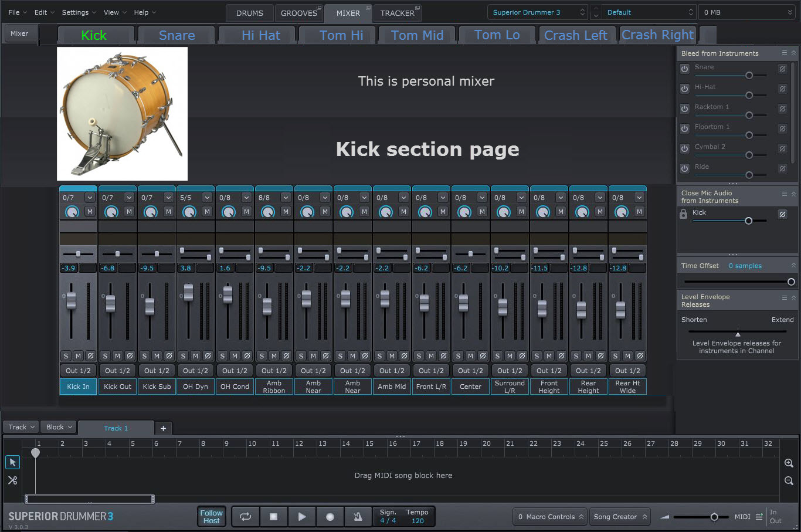Solo the Kick In channel
The height and width of the screenshot is (532, 801).
(x=66, y=355)
